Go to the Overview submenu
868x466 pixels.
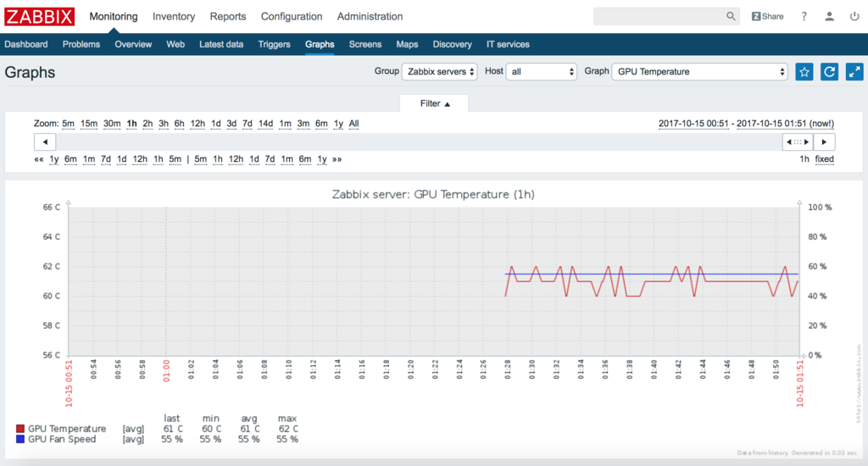(133, 44)
